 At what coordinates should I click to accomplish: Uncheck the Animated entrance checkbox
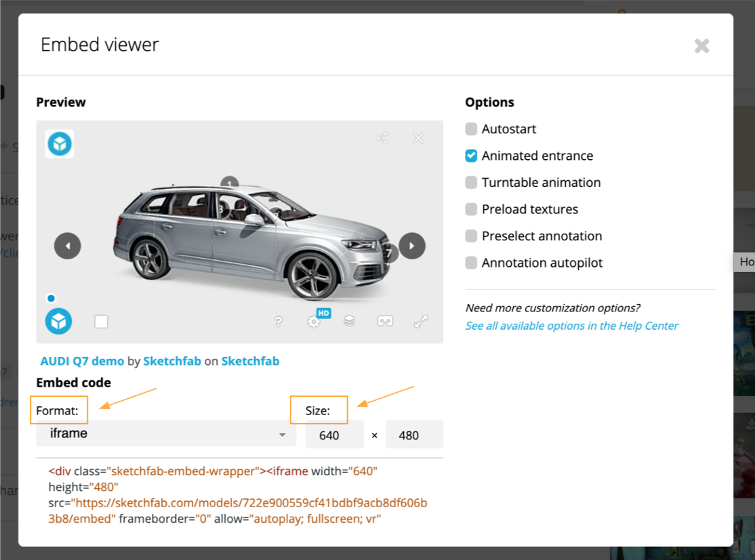tap(471, 156)
